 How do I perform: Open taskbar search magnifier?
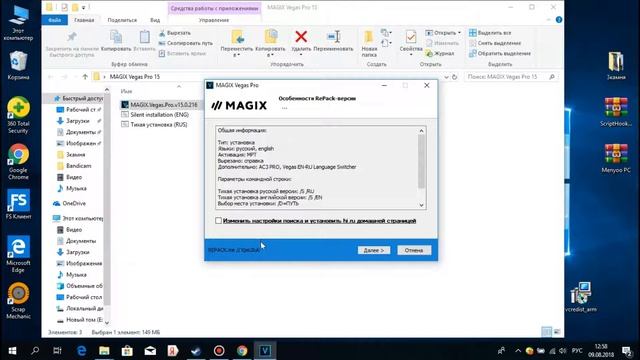pos(35,351)
